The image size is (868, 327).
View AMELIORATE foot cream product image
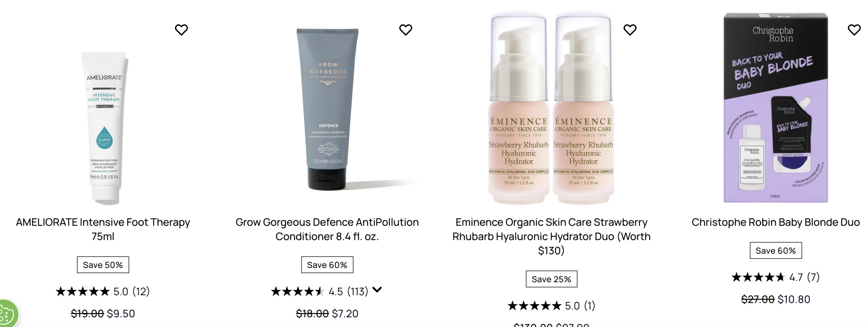[104, 128]
